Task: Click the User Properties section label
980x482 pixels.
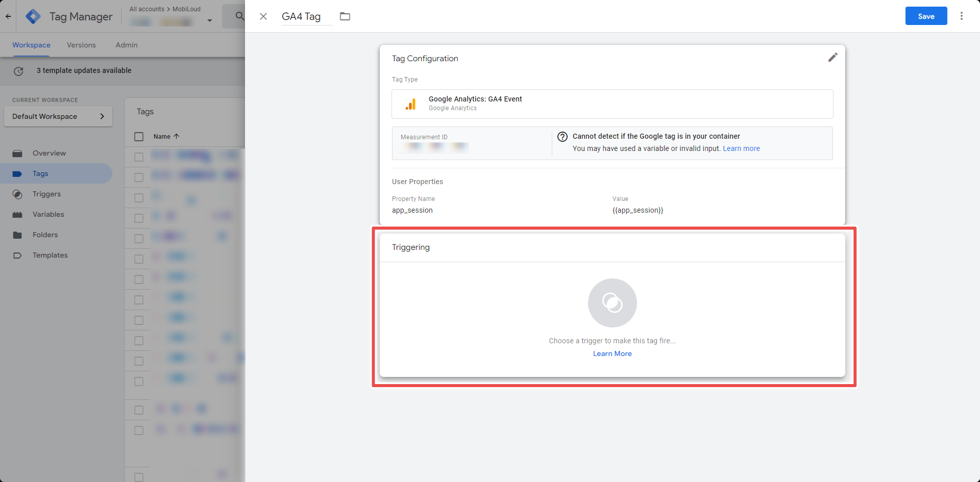Action: pos(418,182)
